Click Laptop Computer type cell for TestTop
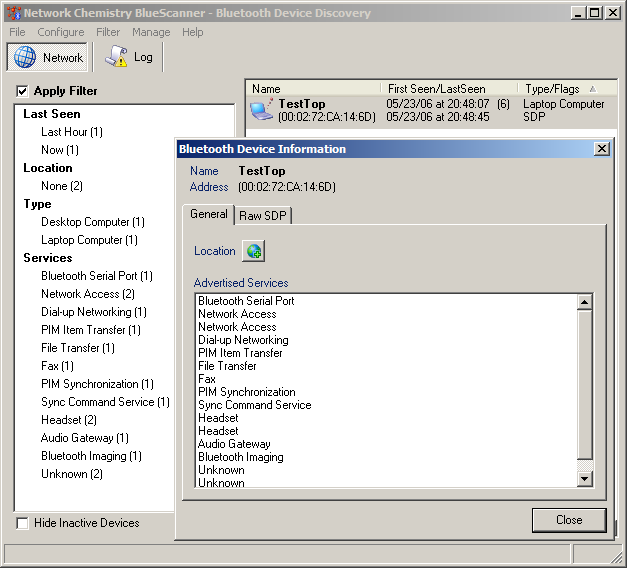The image size is (627, 568). [563, 104]
